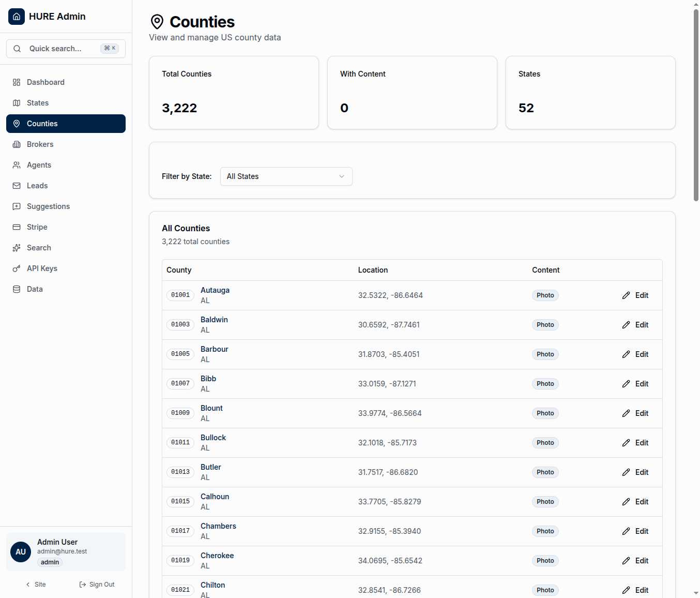Click the Data database icon in sidebar

(17, 289)
